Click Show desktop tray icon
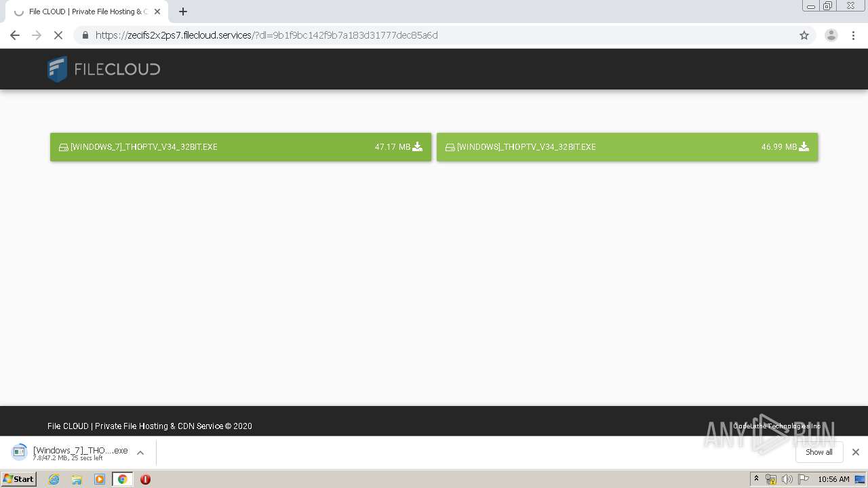 coord(861,479)
